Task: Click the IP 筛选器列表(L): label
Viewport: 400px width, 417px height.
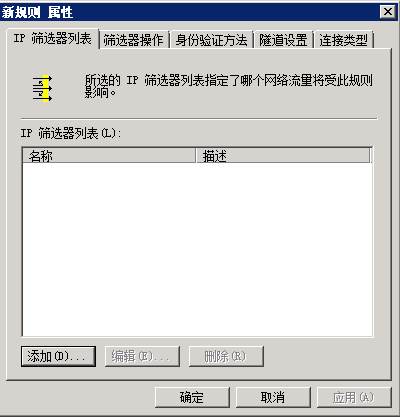Action: pos(71,133)
